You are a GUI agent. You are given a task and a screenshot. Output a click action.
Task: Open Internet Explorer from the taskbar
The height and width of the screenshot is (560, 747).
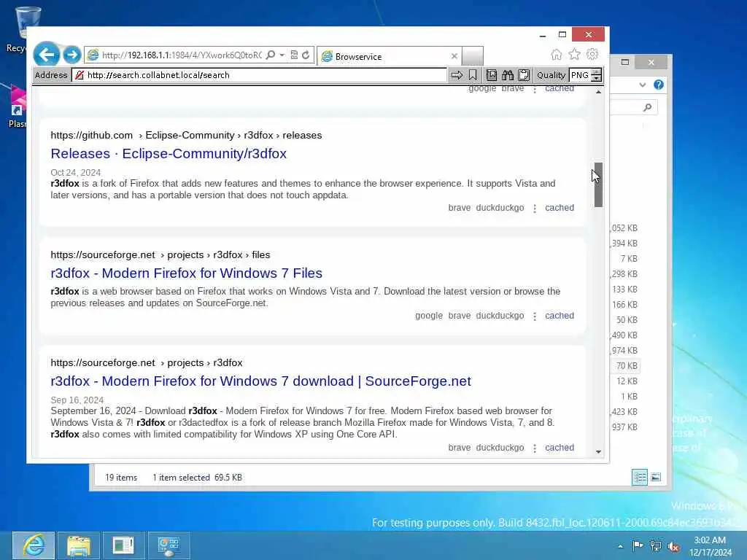coord(34,545)
